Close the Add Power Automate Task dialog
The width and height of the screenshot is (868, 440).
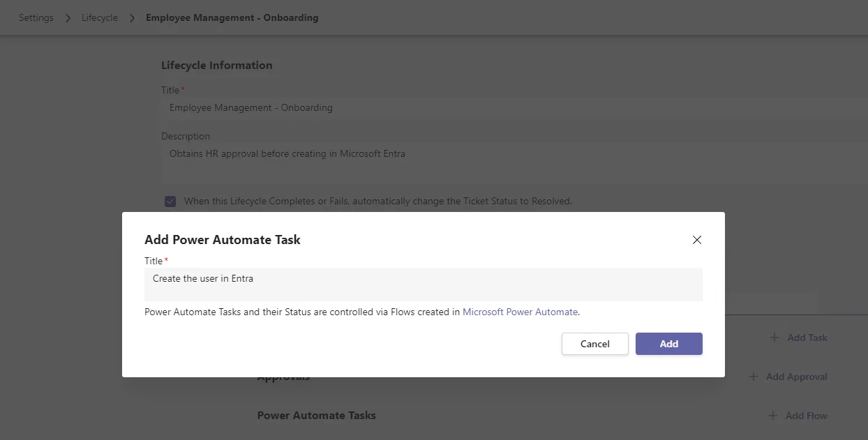696,240
